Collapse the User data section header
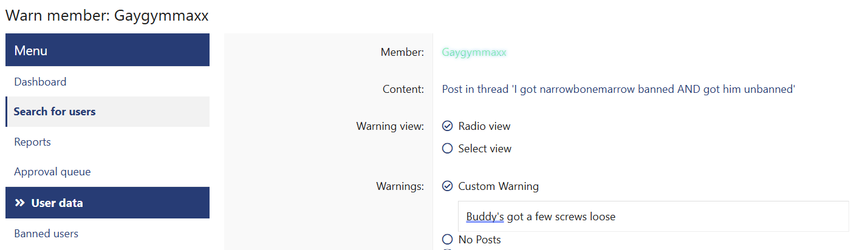Image resolution: width=868 pixels, height=250 pixels. 108,203
